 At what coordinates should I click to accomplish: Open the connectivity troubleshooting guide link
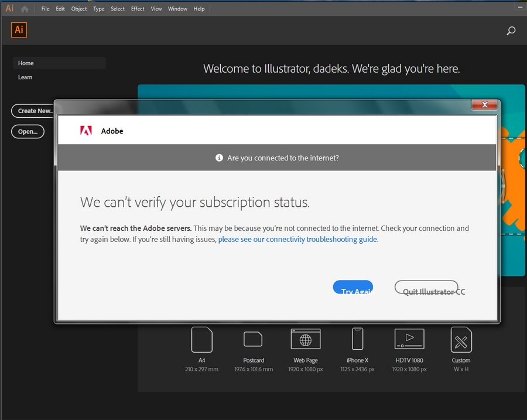298,239
